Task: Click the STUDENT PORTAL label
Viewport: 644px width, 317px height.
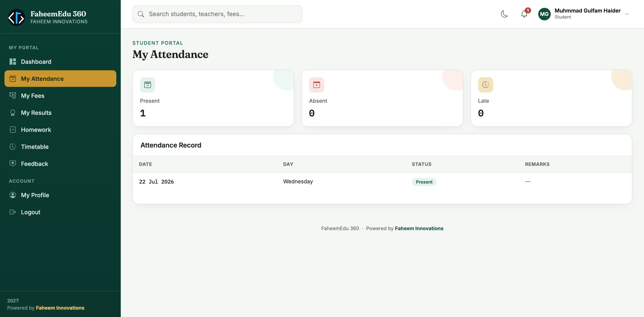Action: (x=158, y=43)
